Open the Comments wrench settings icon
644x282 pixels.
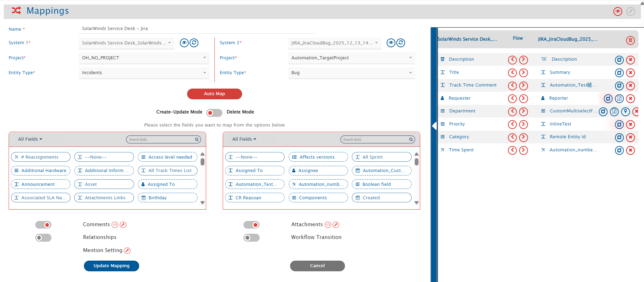click(123, 225)
